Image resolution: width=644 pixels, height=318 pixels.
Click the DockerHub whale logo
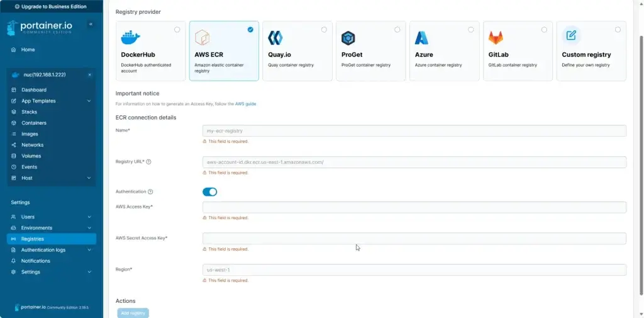(131, 37)
